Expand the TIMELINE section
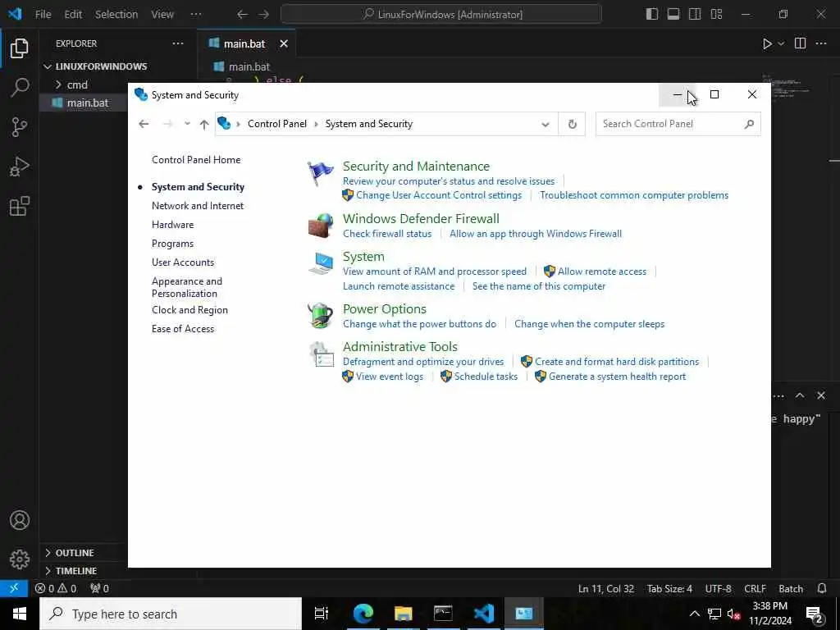840x630 pixels. coord(48,571)
